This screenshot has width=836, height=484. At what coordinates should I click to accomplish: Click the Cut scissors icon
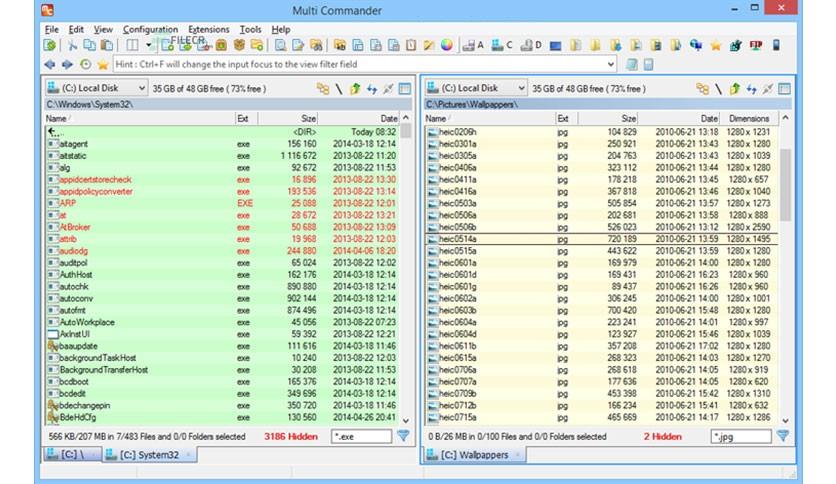[73, 45]
